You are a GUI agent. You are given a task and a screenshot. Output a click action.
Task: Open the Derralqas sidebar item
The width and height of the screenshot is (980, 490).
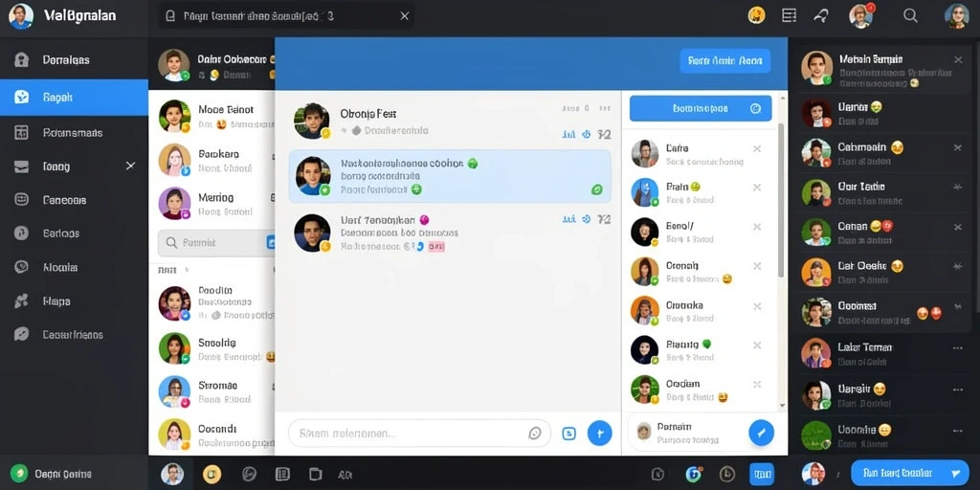click(74, 60)
